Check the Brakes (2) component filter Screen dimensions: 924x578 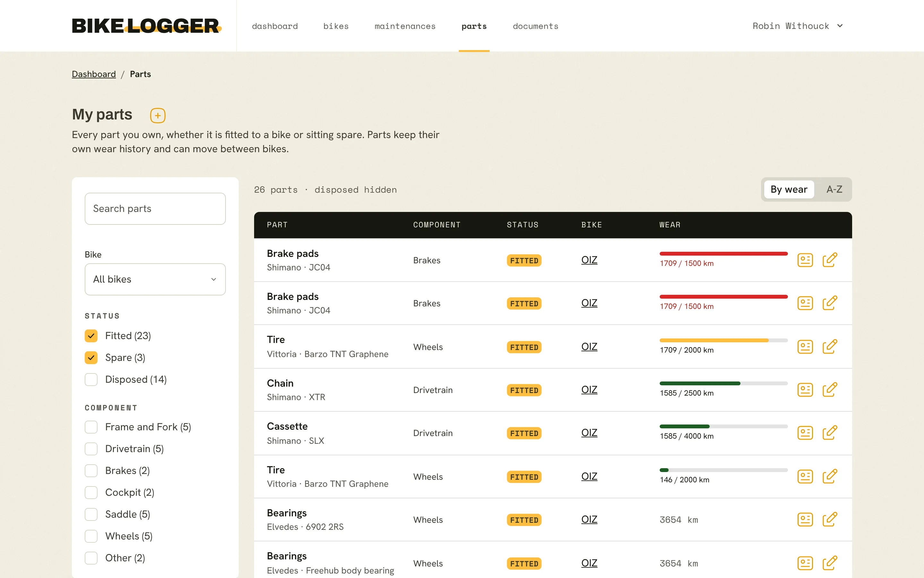pyautogui.click(x=91, y=470)
